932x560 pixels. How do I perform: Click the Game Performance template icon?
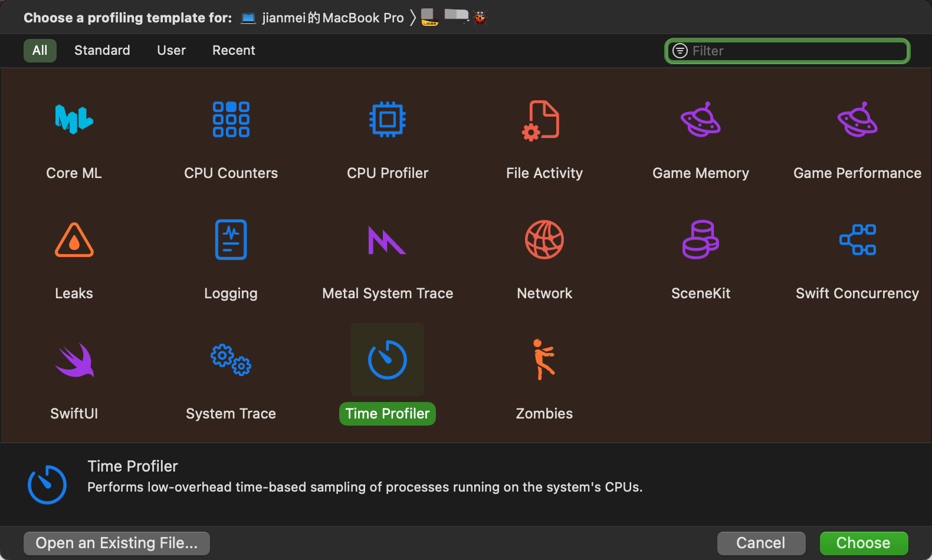click(x=857, y=120)
